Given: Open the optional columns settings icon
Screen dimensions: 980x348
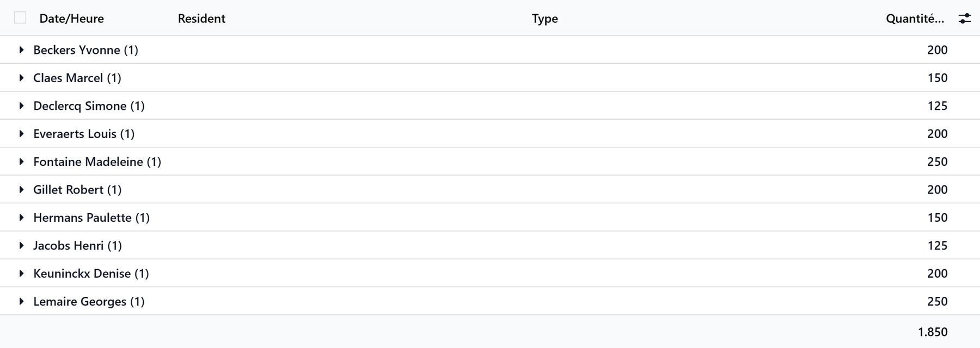Looking at the screenshot, I should click(964, 18).
